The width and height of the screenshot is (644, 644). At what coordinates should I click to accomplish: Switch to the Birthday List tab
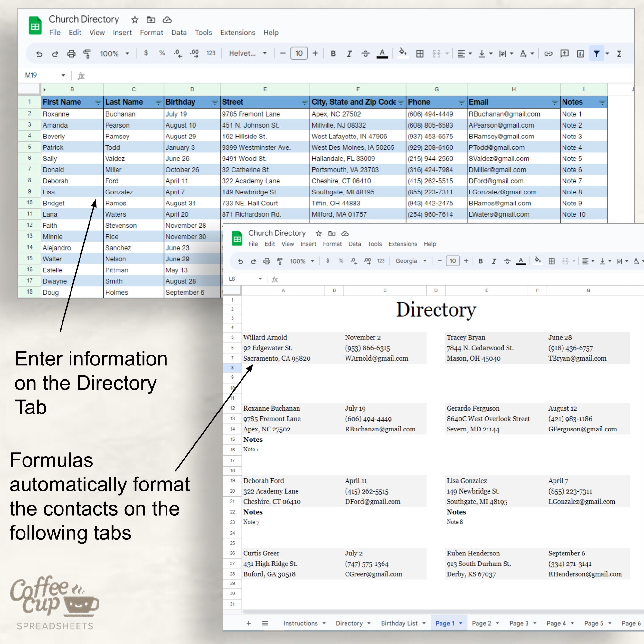point(399,623)
